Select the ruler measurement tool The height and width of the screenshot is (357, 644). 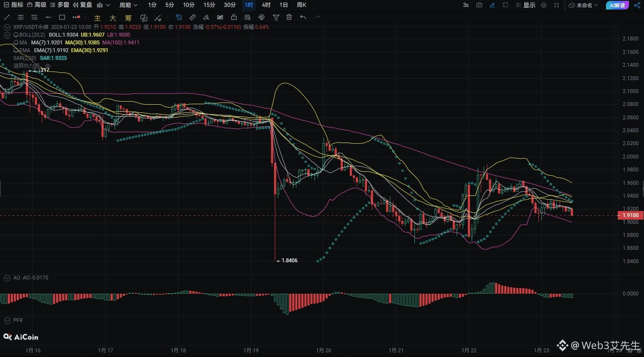193,17
